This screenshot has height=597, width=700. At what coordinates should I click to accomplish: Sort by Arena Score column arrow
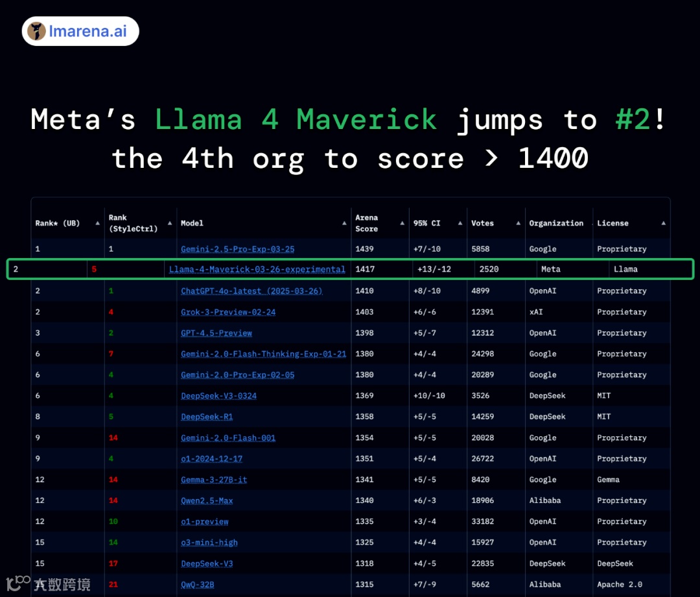(x=402, y=223)
